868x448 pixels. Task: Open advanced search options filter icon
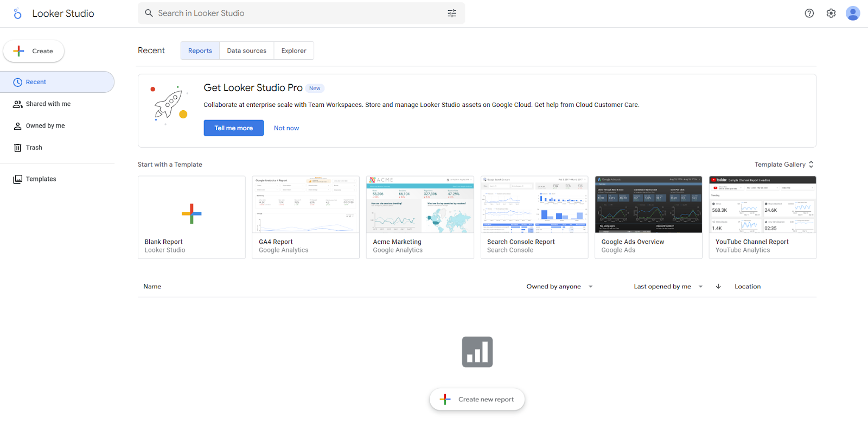451,14
